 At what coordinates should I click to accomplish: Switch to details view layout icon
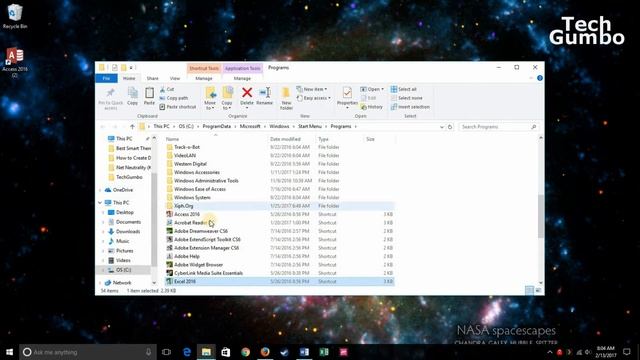(529, 290)
